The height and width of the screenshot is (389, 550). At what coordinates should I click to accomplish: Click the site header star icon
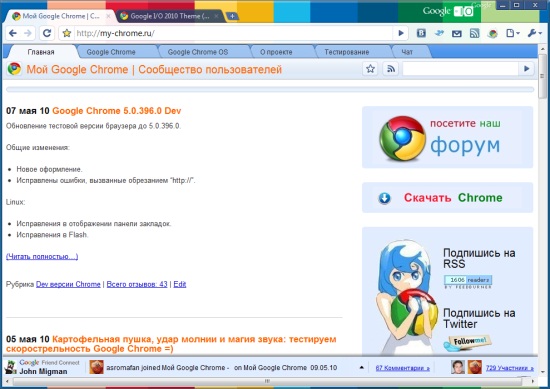click(370, 69)
